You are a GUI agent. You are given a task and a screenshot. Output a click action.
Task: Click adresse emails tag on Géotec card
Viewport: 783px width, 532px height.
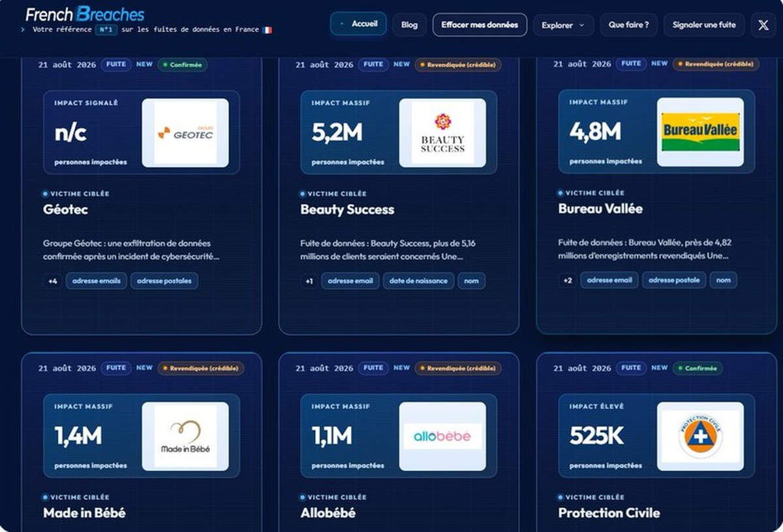coord(97,281)
